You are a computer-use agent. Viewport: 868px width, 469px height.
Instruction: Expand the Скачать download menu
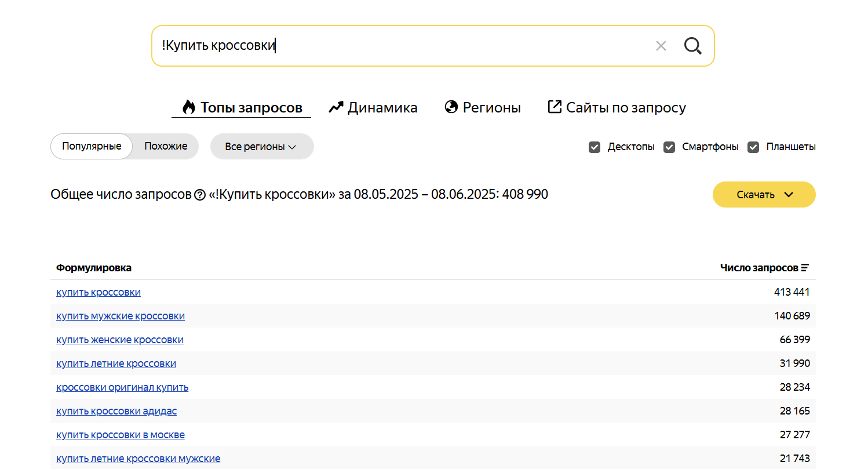(764, 194)
